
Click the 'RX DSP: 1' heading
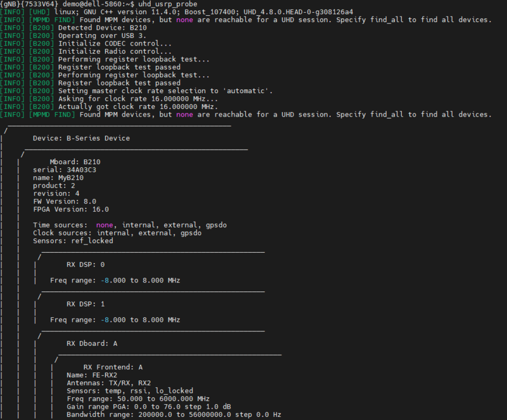(x=86, y=304)
